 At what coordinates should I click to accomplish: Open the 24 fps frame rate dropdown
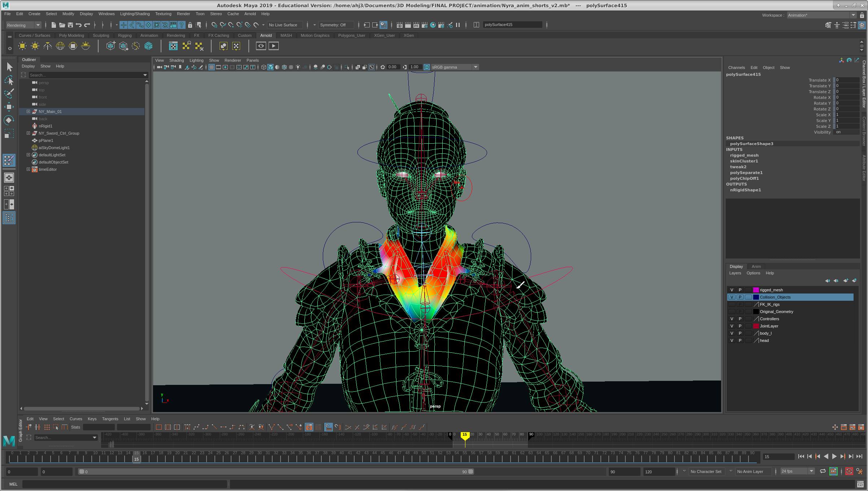click(811, 471)
